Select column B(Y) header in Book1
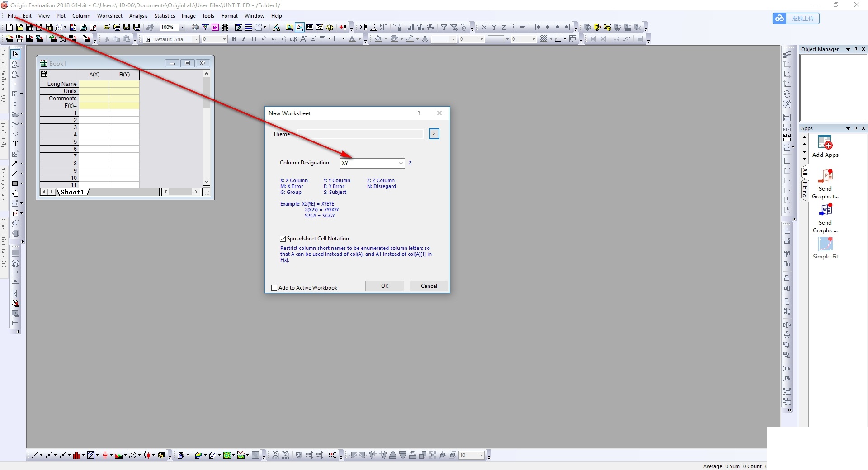Viewport: 868px width, 470px height. (x=124, y=75)
